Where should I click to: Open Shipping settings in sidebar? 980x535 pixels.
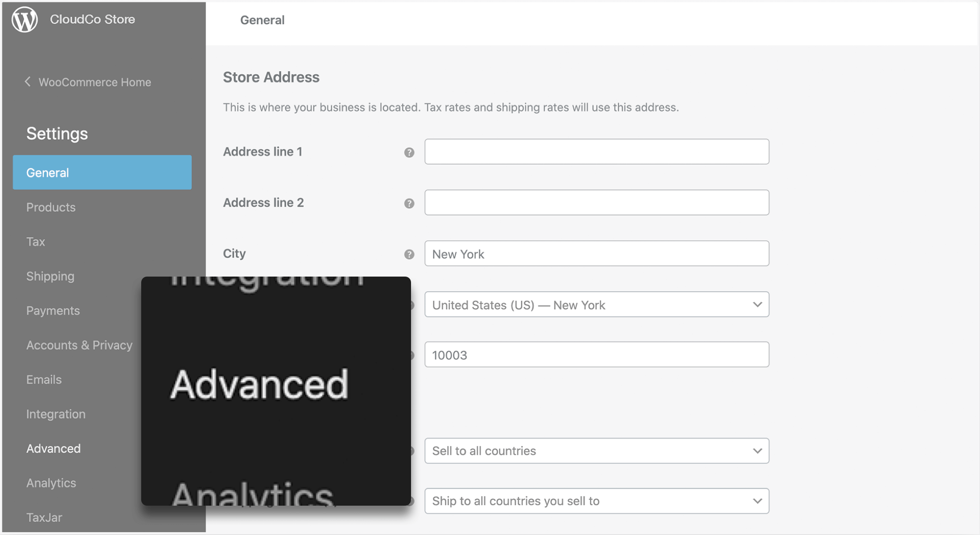(x=50, y=276)
